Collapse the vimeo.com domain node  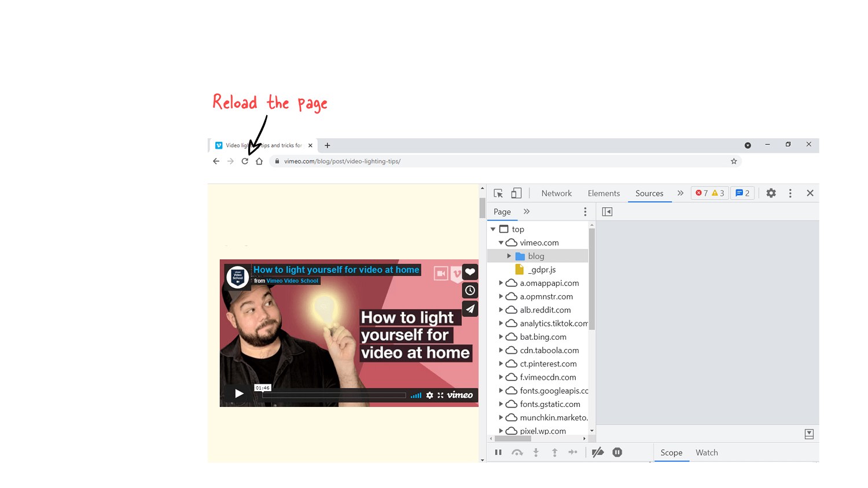point(501,243)
